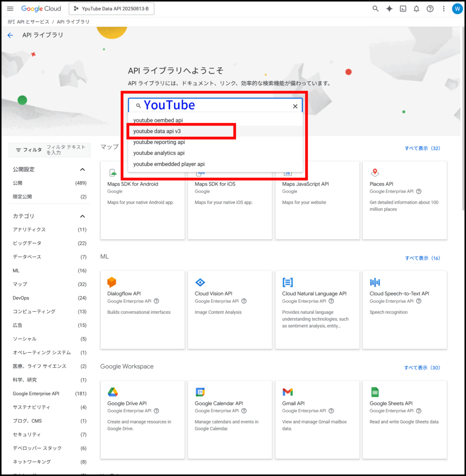Click the Maps SDK for Android icon
Screen dimensions: 466x476
pos(113,172)
